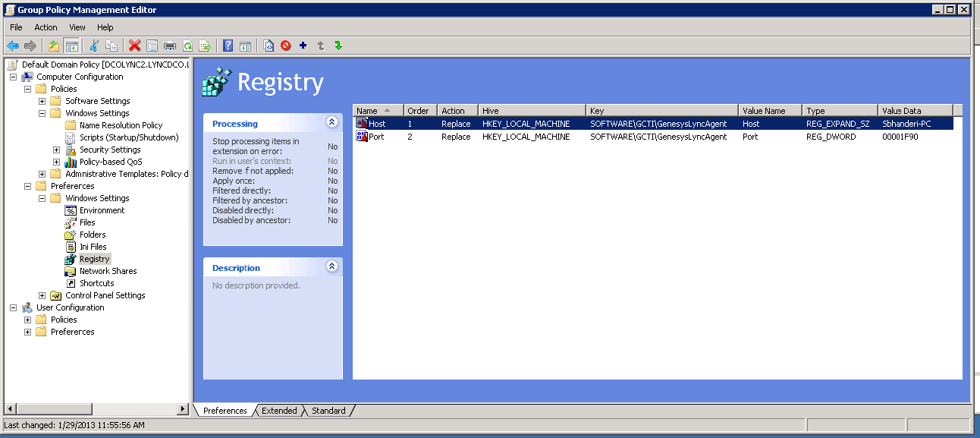Collapse the Processing panel chevron
Screen dimensions: 980x438
[331, 122]
